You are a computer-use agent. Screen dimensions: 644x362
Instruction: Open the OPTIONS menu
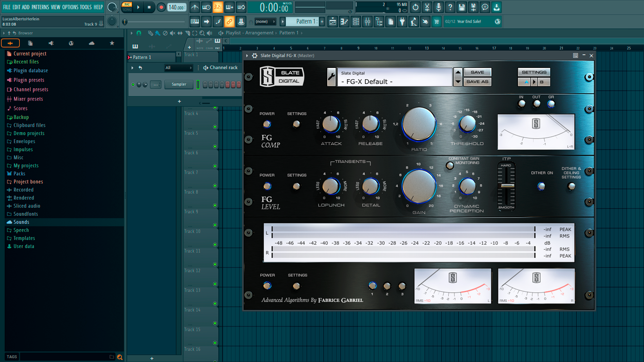(70, 7)
